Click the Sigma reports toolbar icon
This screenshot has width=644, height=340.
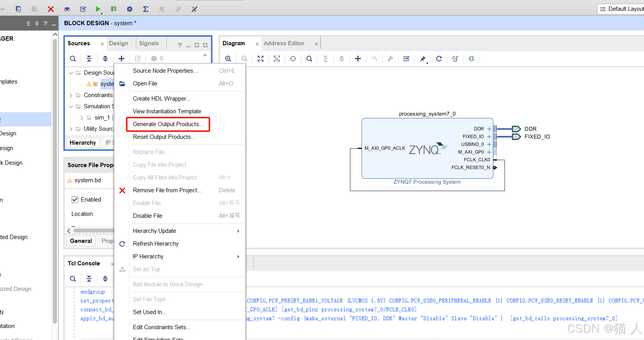click(146, 9)
